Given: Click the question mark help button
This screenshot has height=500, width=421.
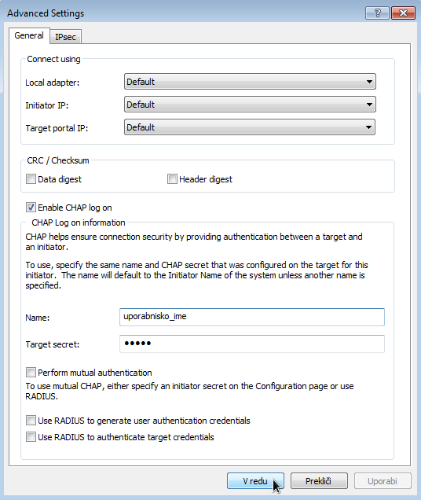Looking at the screenshot, I should click(x=377, y=13).
